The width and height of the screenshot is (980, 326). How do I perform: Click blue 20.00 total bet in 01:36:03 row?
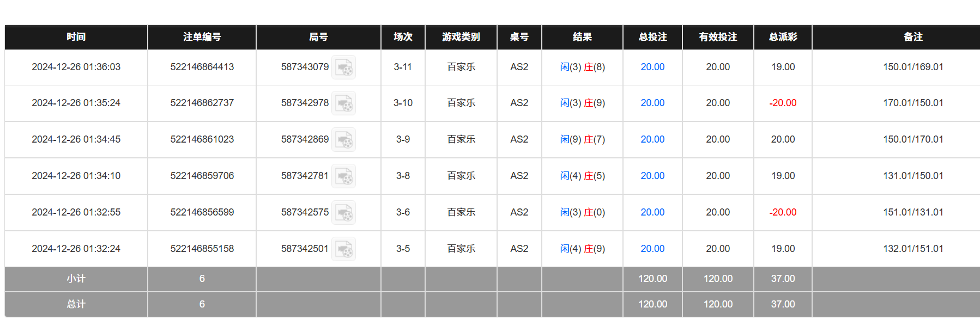tap(652, 67)
